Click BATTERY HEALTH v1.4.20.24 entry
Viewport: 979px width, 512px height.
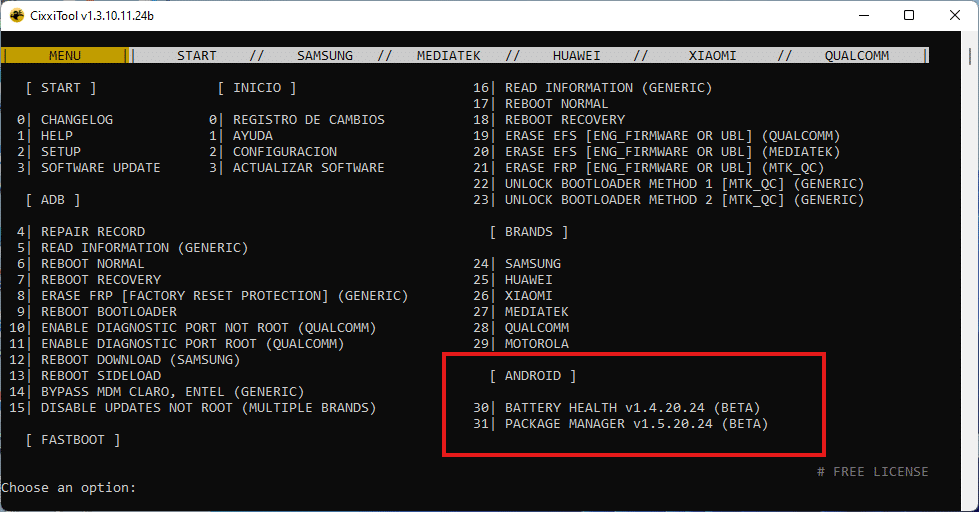click(632, 408)
